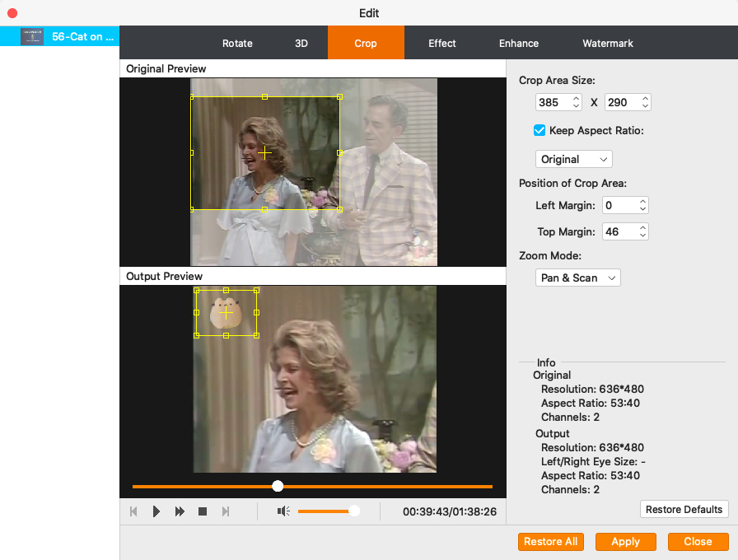Click the watermark box top-right handle in Output Preview
This screenshot has height=560, width=738.
pos(256,291)
